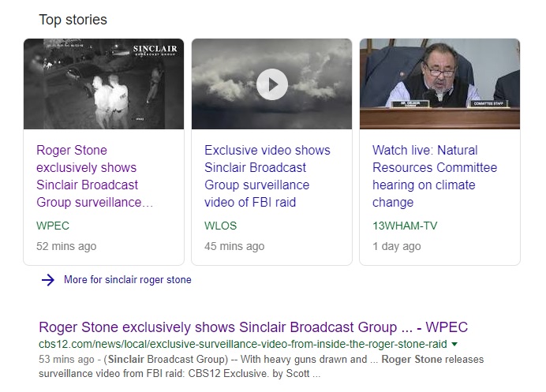Click the '52 mins ago' timestamp
The height and width of the screenshot is (392, 546).
coord(66,246)
